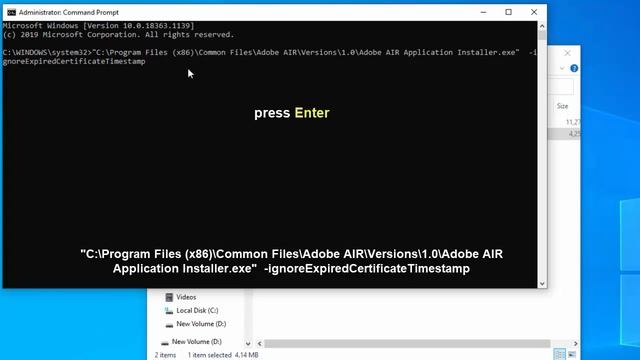Select New Volume (D:) under This PC
Viewport: 640px width, 360px height.
[201, 324]
